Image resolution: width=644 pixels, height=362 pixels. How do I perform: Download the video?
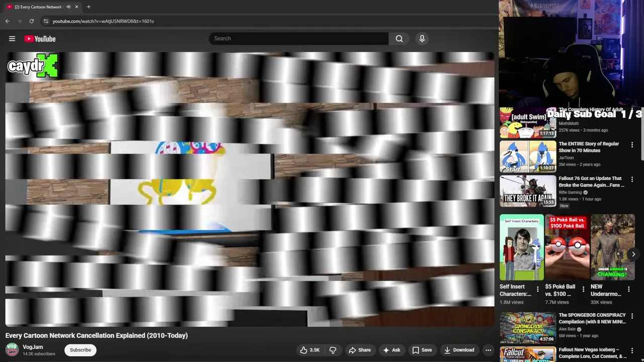(458, 350)
